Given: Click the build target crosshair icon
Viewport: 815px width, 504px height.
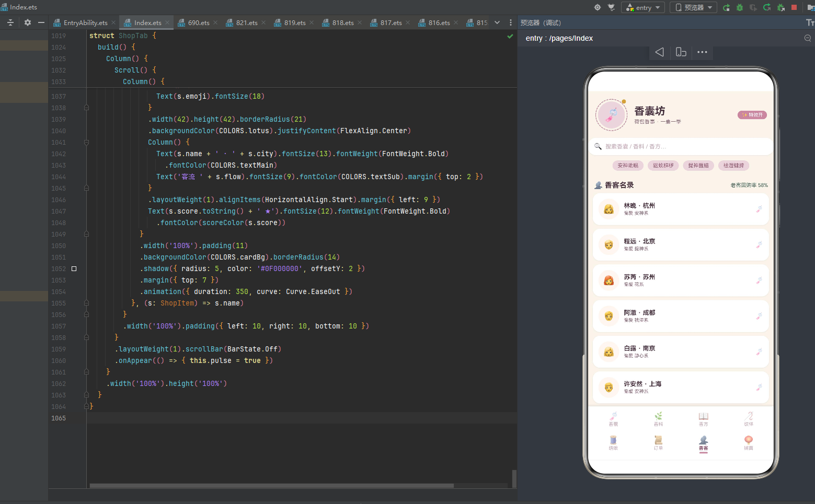Looking at the screenshot, I should [x=598, y=7].
